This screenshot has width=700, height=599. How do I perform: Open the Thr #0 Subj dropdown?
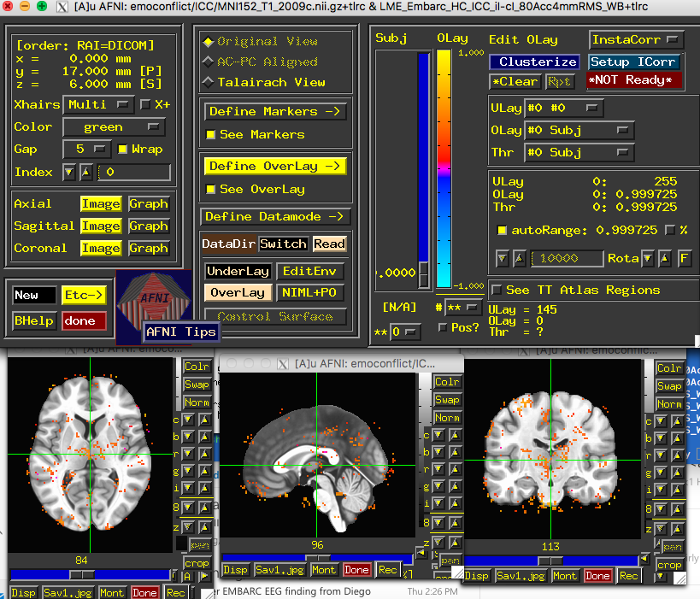tap(579, 153)
